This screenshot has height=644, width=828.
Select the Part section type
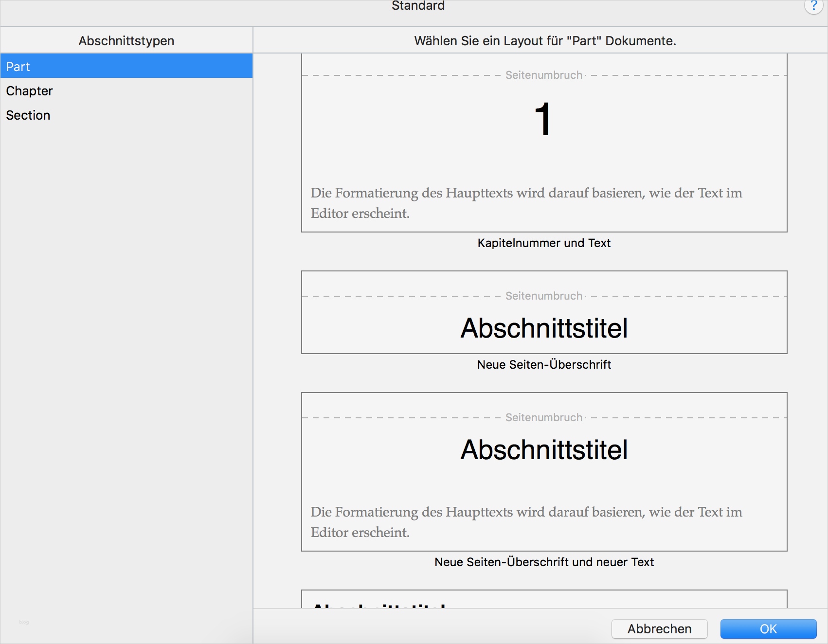coord(126,66)
